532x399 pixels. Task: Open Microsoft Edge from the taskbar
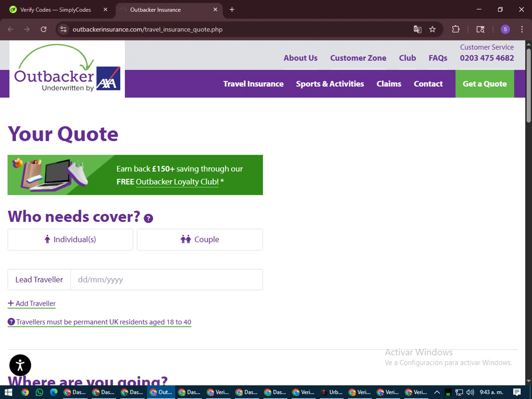(x=54, y=392)
